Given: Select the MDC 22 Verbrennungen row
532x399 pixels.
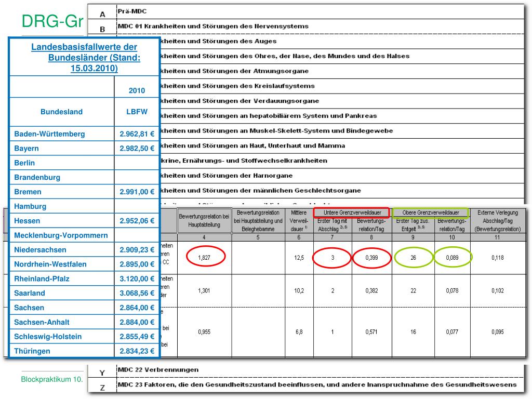Looking at the screenshot, I should pyautogui.click(x=306, y=370).
